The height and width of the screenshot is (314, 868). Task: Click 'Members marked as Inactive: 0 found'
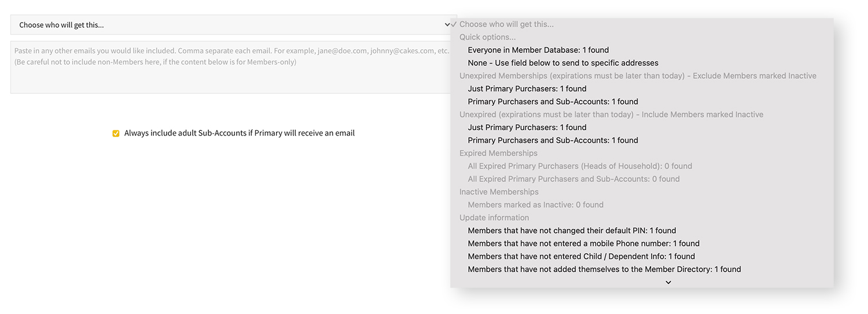coord(535,205)
